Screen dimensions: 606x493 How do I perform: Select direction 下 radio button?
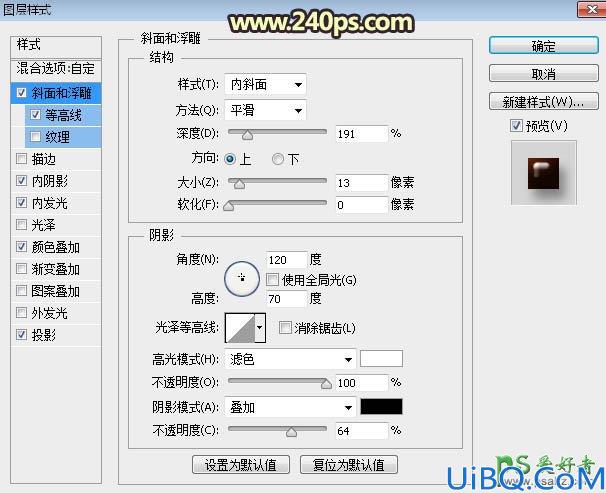277,159
